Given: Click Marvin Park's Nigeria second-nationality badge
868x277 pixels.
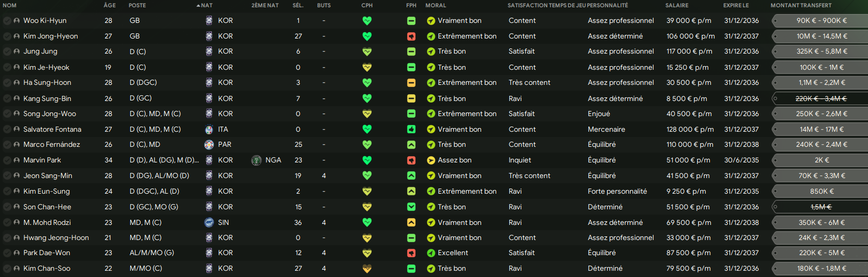Looking at the screenshot, I should [256, 160].
